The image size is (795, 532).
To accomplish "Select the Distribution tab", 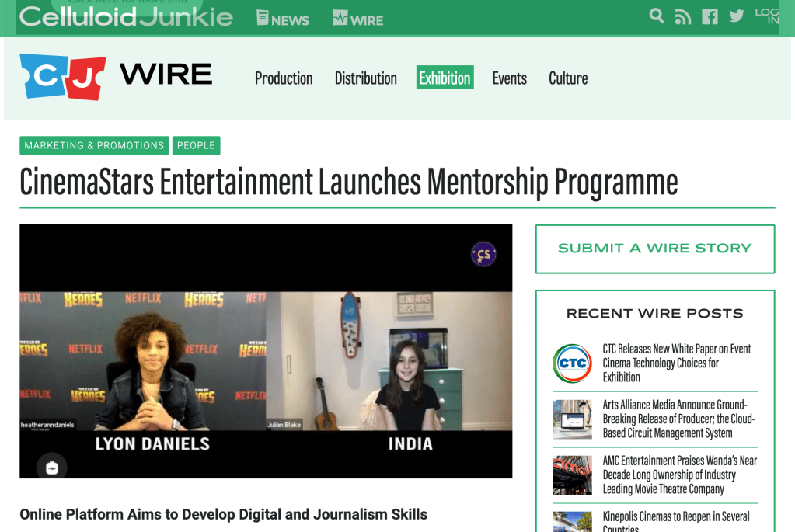I will point(365,78).
